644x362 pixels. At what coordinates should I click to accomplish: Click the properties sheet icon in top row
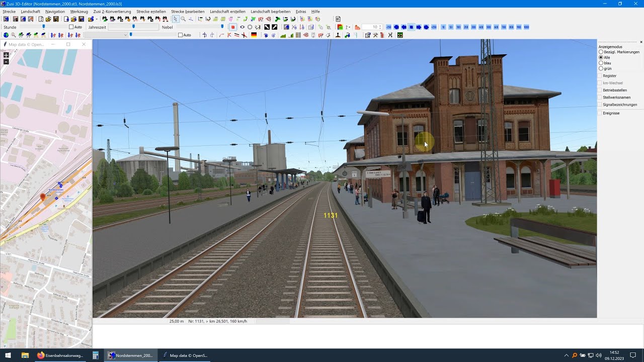point(338,19)
